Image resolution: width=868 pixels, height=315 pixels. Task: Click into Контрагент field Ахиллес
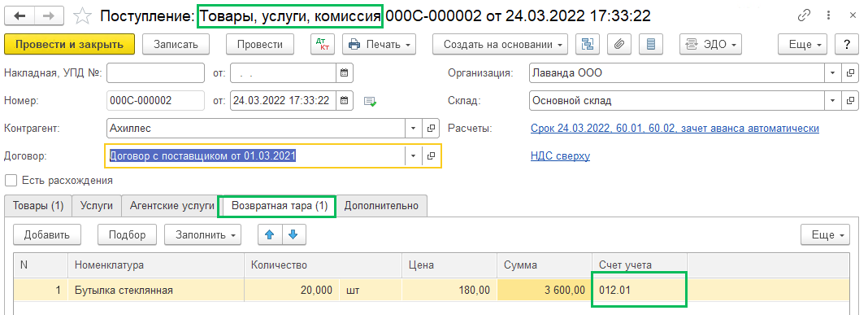256,128
